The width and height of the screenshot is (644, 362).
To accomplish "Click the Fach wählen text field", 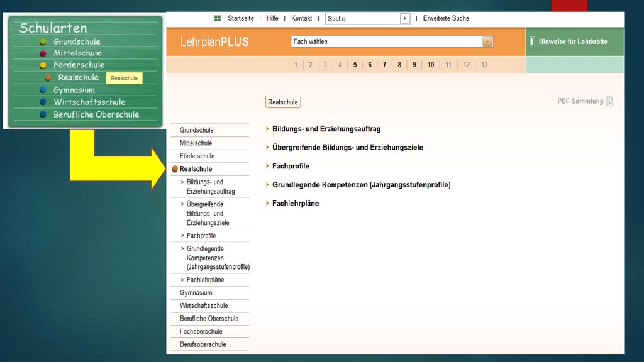I will [387, 41].
